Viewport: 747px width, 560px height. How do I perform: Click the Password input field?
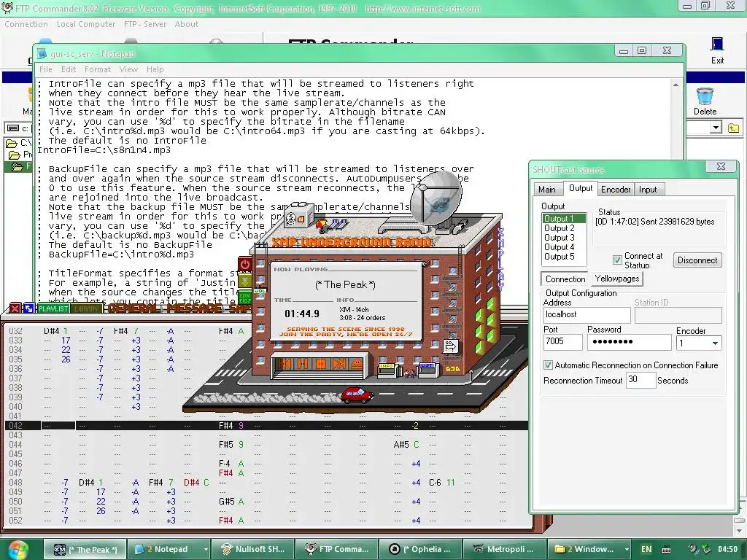click(630, 342)
